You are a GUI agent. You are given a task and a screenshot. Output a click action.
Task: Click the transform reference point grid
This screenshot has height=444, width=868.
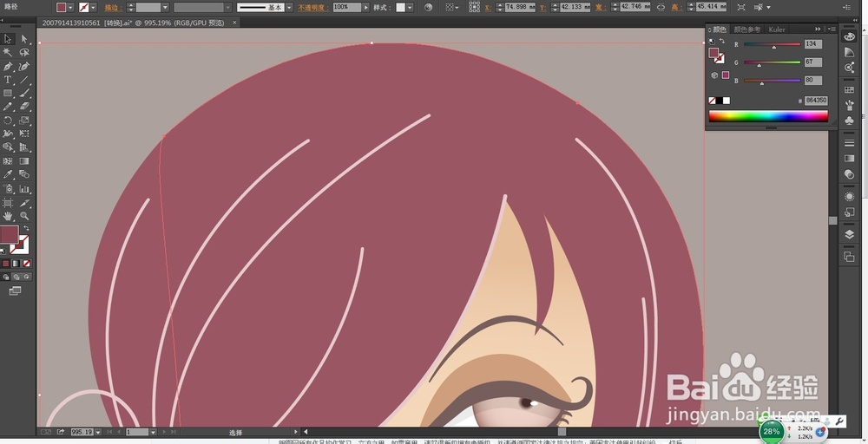pyautogui.click(x=475, y=8)
